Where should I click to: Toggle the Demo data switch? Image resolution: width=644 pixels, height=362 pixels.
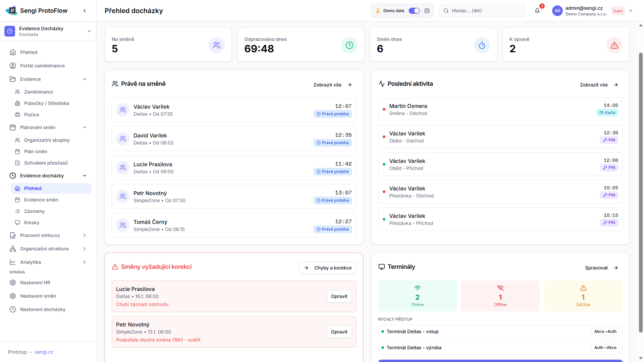point(414,11)
